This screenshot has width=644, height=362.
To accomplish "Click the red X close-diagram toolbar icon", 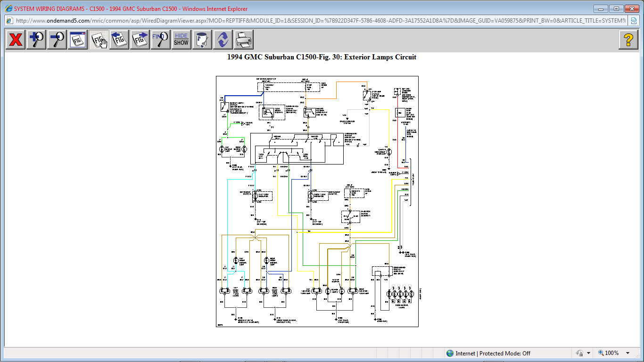I will click(16, 40).
